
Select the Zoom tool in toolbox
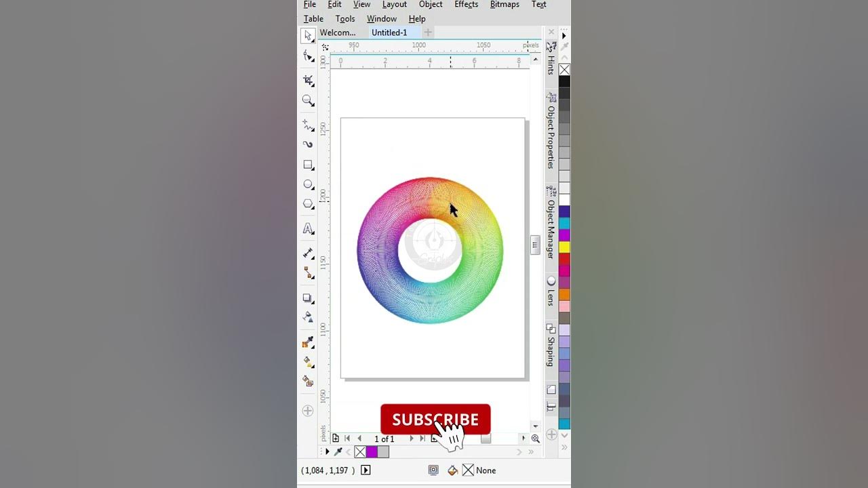click(x=308, y=101)
